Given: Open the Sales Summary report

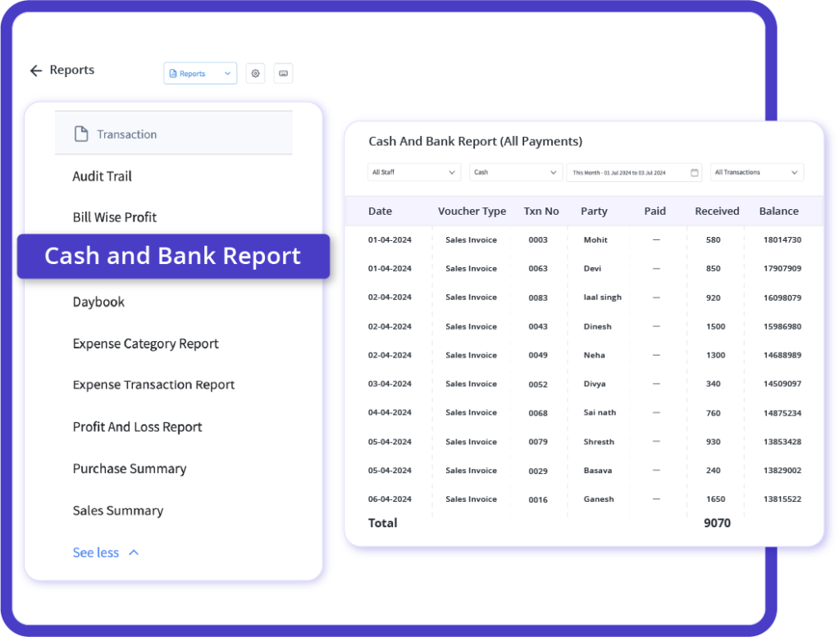Looking at the screenshot, I should pos(117,510).
